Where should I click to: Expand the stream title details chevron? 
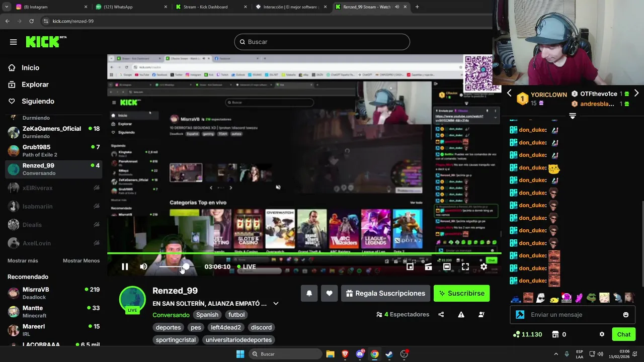pos(276,304)
